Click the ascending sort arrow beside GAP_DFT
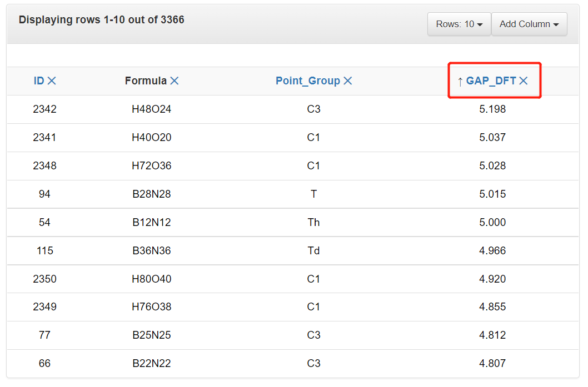Screen dimensions: 588x387 point(460,81)
